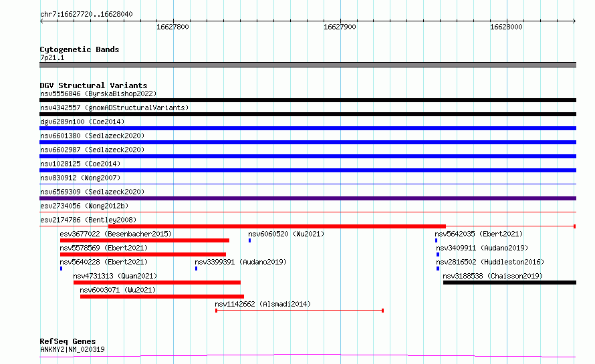The image size is (595, 364).
Task: Click the ANKMY2|NM_020319 gene label
Action: pos(72,349)
